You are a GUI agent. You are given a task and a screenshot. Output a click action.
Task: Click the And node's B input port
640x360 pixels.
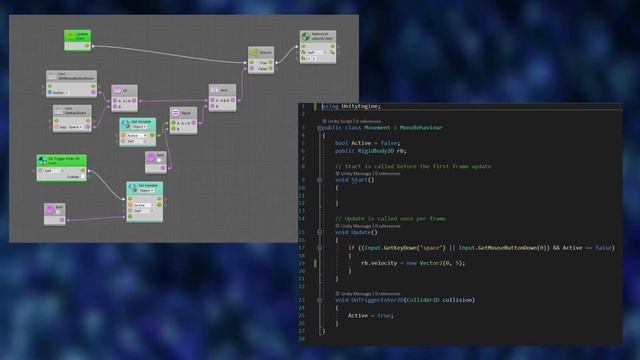[x=212, y=106]
